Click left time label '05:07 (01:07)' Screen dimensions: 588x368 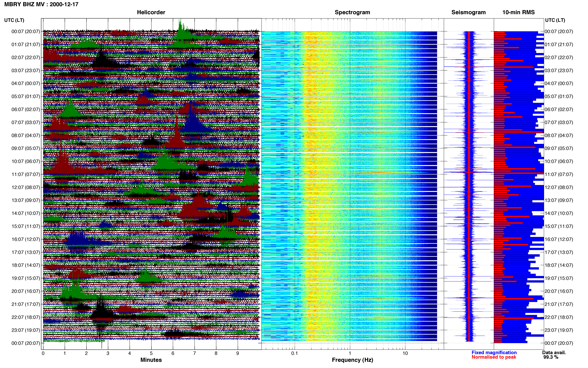[x=26, y=97]
